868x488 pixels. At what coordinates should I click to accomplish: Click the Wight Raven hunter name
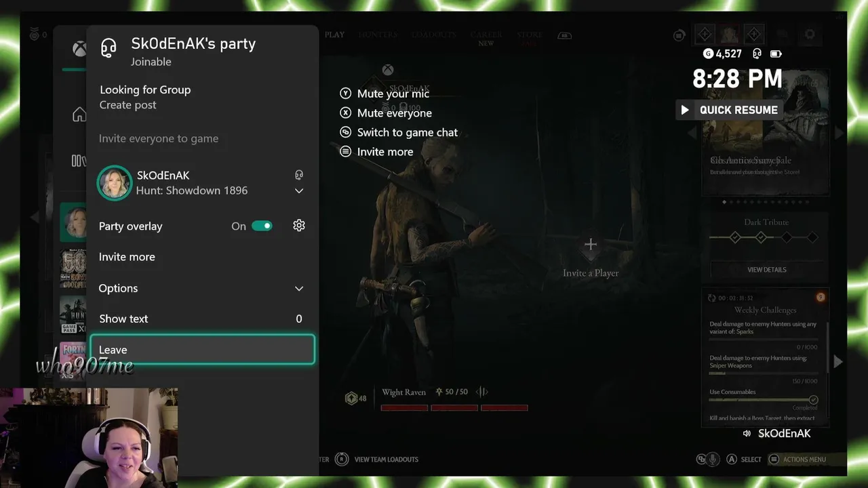(x=403, y=392)
